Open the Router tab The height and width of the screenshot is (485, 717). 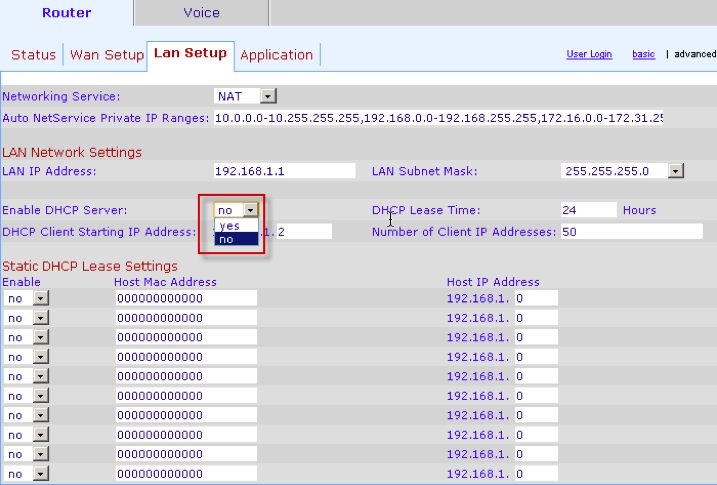click(66, 13)
